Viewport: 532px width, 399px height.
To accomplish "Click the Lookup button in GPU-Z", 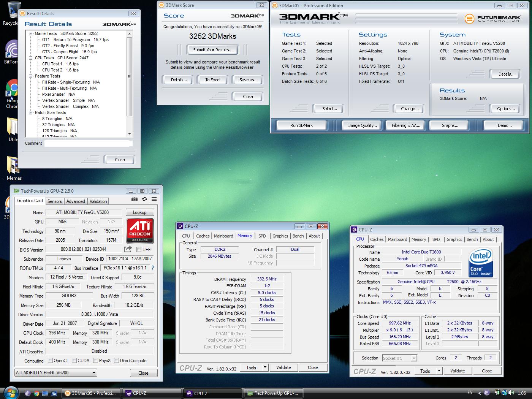I will pos(139,212).
